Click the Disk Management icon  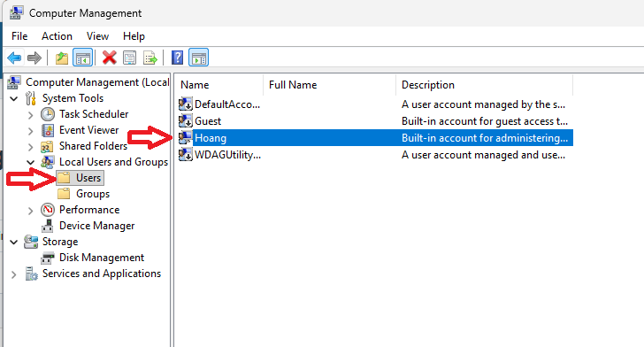[48, 258]
